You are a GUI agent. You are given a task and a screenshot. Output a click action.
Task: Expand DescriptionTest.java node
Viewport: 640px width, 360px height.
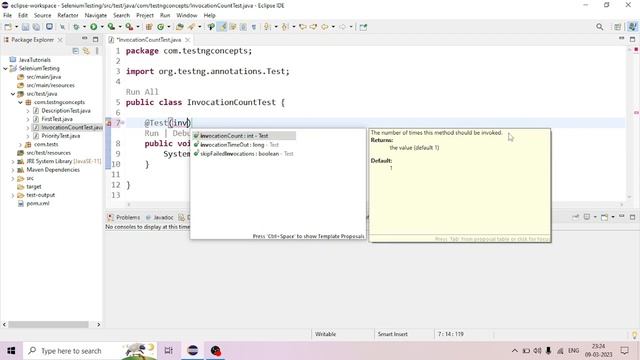(x=28, y=111)
